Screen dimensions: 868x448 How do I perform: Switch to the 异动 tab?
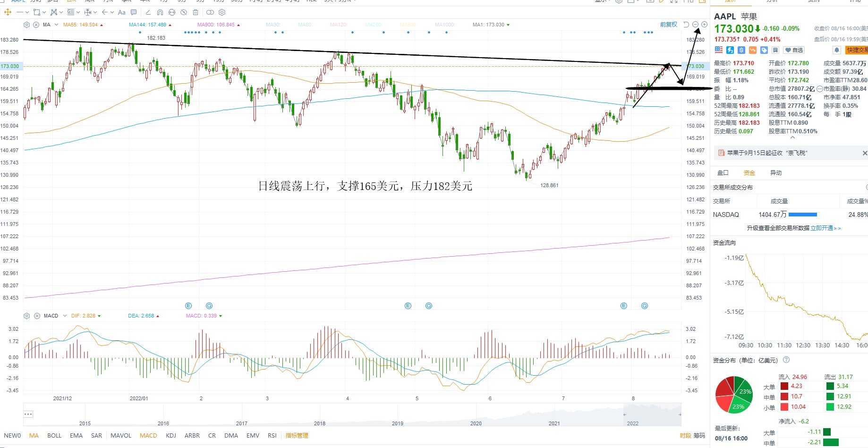[x=776, y=173]
